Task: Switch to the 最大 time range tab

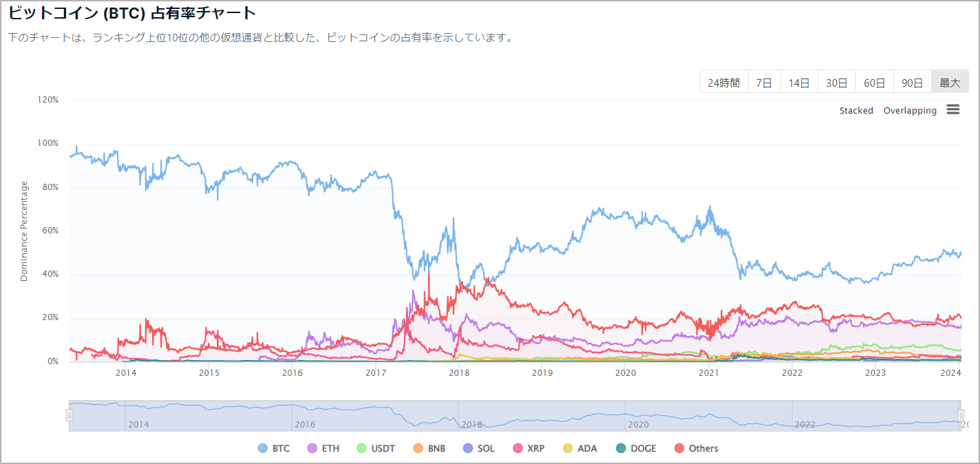Action: pyautogui.click(x=950, y=81)
